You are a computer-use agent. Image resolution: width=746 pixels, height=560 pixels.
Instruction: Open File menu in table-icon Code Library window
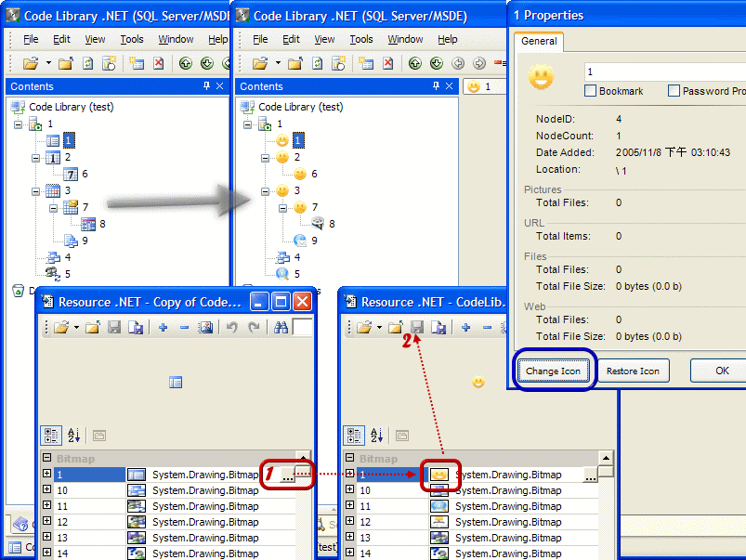[31, 39]
